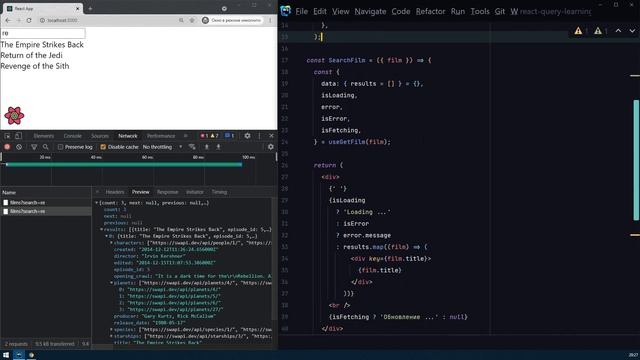This screenshot has height=360, width=640.
Task: Click the red errors counter badge in DevTools
Action: click(x=204, y=136)
